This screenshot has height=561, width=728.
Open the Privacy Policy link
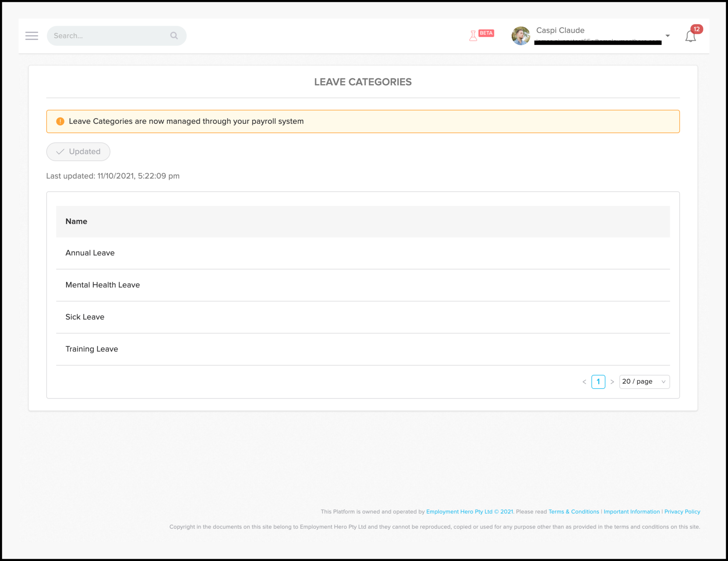coord(682,511)
